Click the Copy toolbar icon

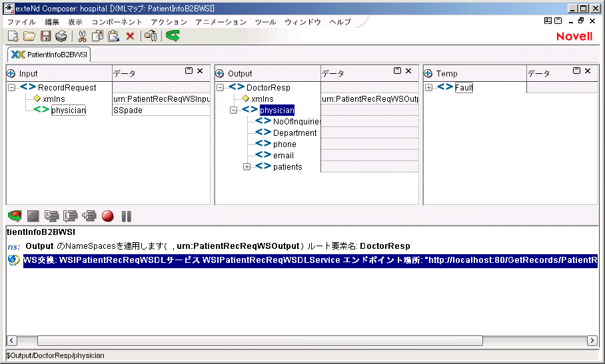97,36
